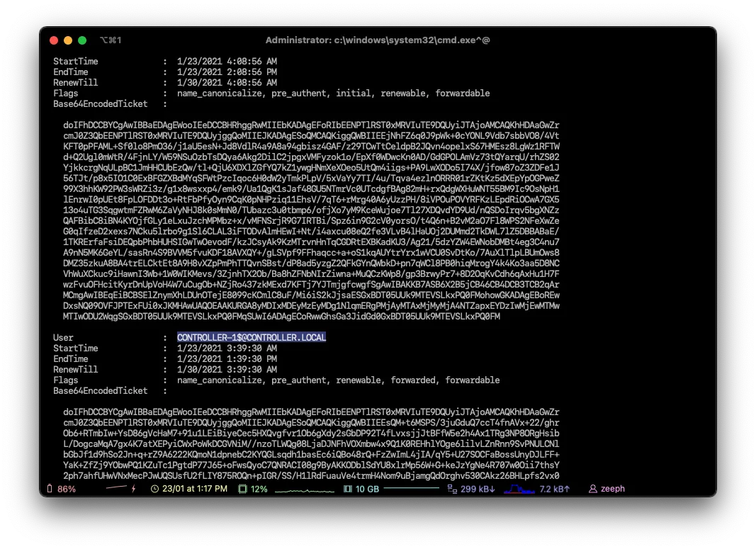Click the 86% battery percentage text
This screenshot has height=549, width=756.
pyautogui.click(x=67, y=489)
